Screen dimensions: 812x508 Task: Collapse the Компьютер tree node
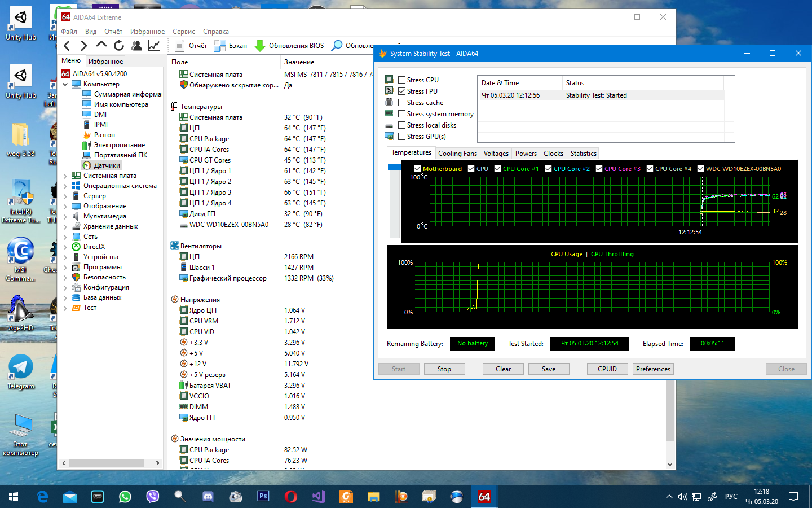coord(65,84)
